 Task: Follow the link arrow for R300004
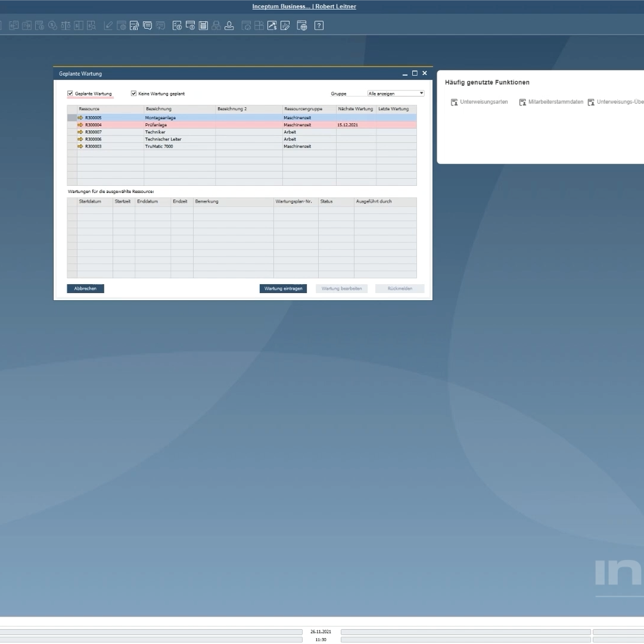coord(80,125)
